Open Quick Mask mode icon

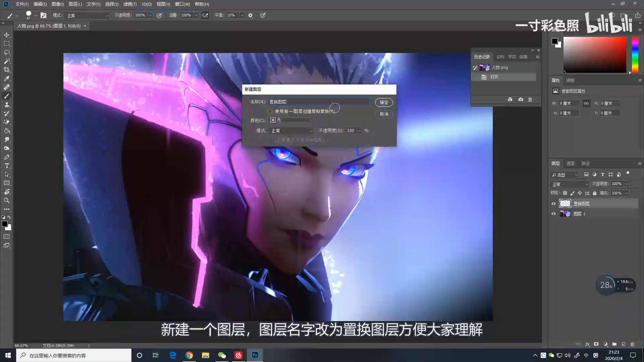7,237
